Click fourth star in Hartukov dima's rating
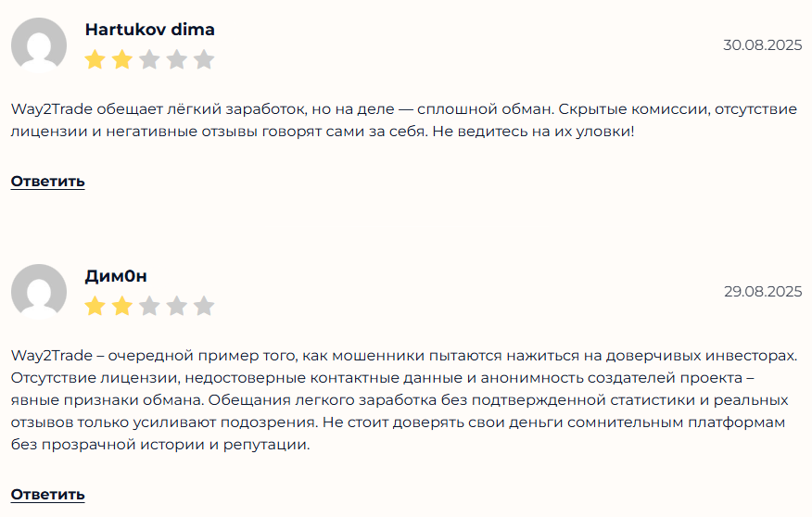This screenshot has height=517, width=812. [x=177, y=60]
